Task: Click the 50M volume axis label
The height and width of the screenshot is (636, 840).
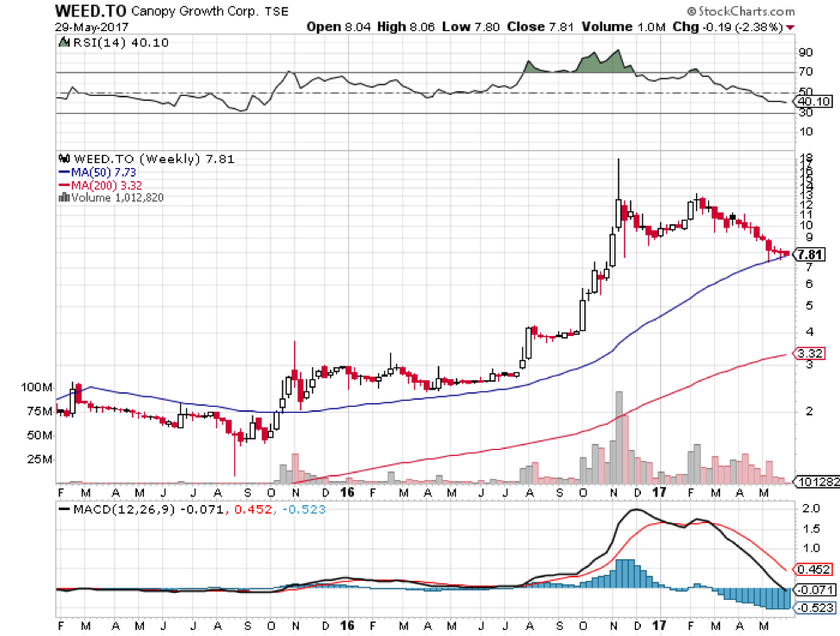Action: [40, 435]
